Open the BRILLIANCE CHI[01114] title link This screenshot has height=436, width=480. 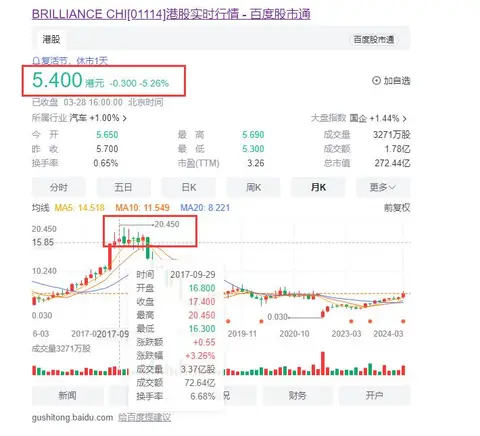171,14
